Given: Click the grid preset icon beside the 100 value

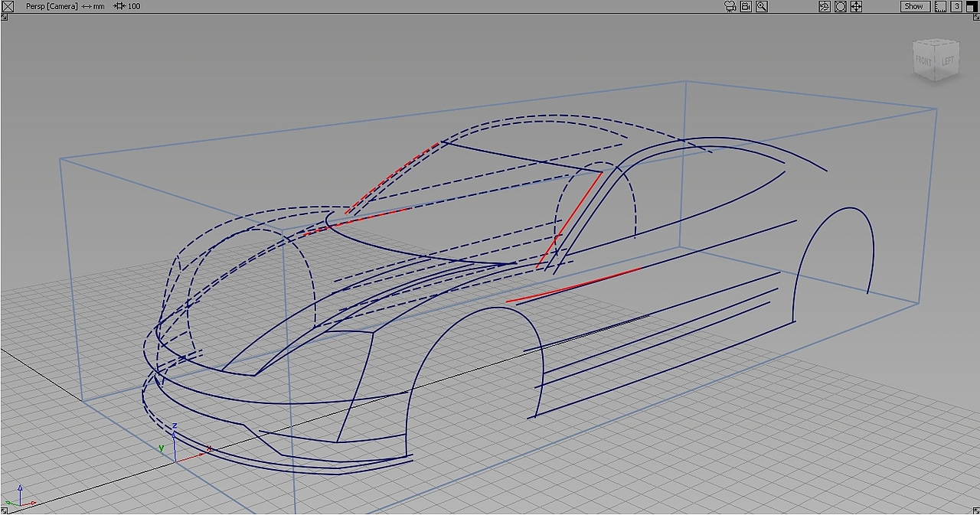Looking at the screenshot, I should 119,6.
